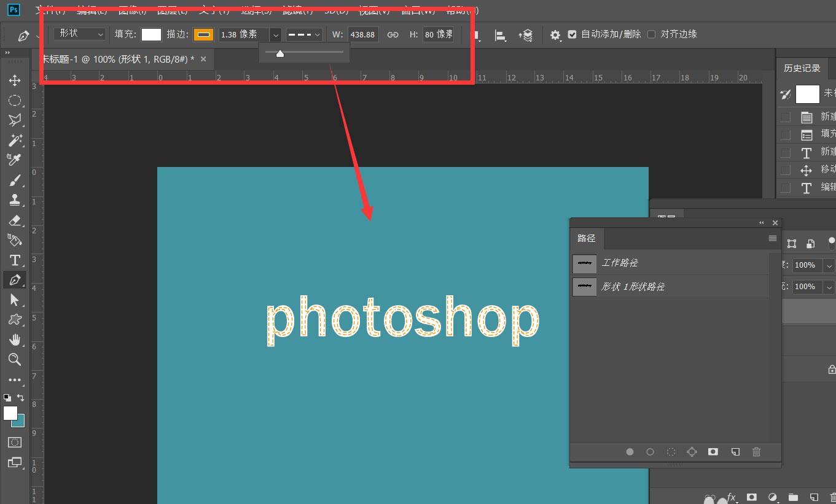The width and height of the screenshot is (836, 504).
Task: Change screen mode icon in toolbox
Action: click(15, 462)
